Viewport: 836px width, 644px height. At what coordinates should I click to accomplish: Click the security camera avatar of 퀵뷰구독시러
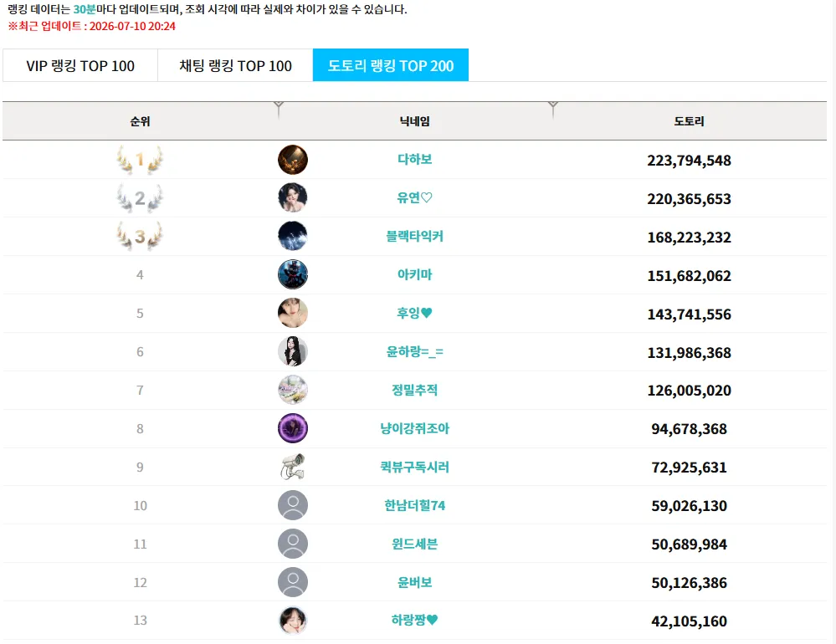293,468
